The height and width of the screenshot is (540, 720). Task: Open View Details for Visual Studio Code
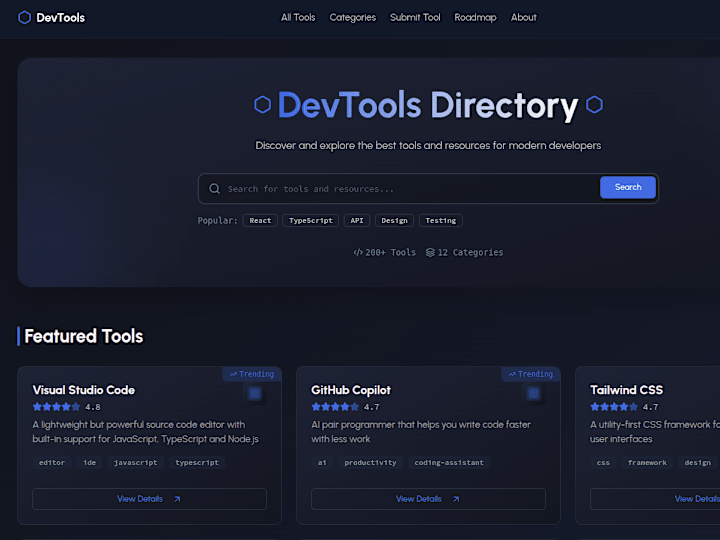pyautogui.click(x=149, y=499)
